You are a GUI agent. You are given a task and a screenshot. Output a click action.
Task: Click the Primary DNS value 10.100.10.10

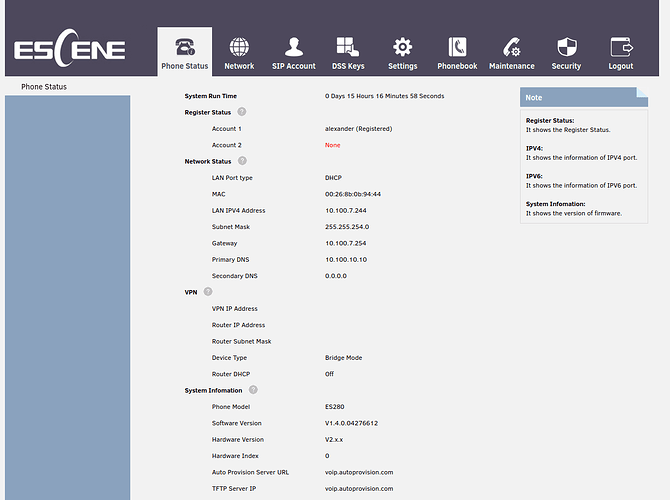[x=346, y=260]
